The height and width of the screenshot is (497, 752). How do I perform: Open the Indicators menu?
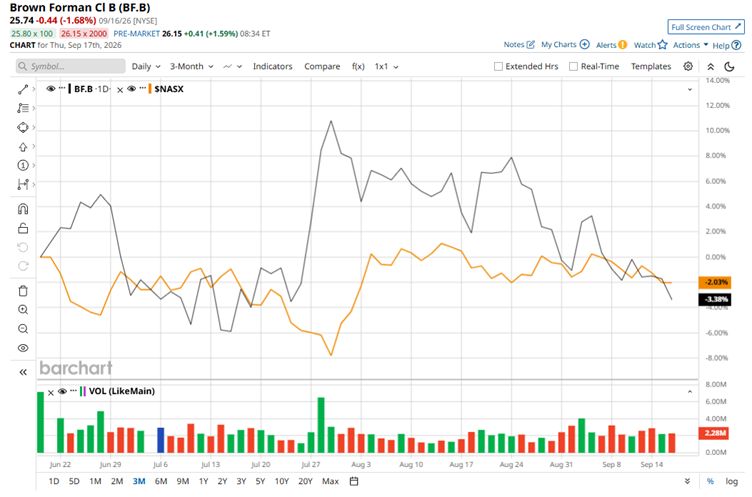[272, 66]
